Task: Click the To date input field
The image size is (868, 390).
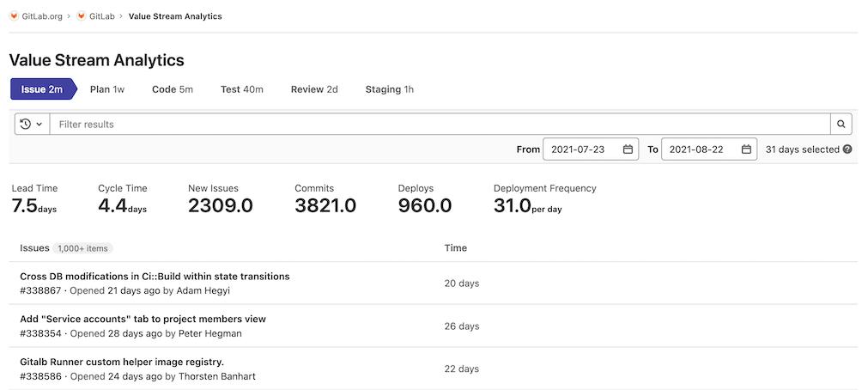Action: [x=699, y=149]
